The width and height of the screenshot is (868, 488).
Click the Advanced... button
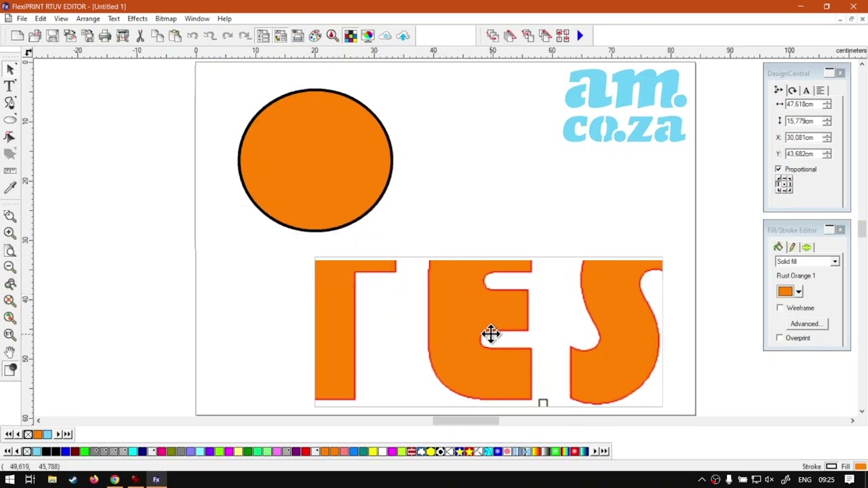click(806, 324)
